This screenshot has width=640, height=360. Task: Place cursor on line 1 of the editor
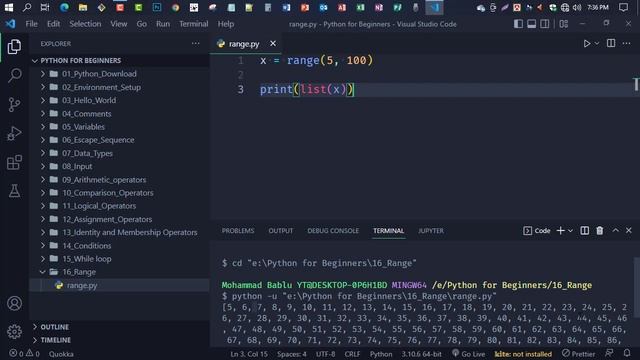click(316, 60)
